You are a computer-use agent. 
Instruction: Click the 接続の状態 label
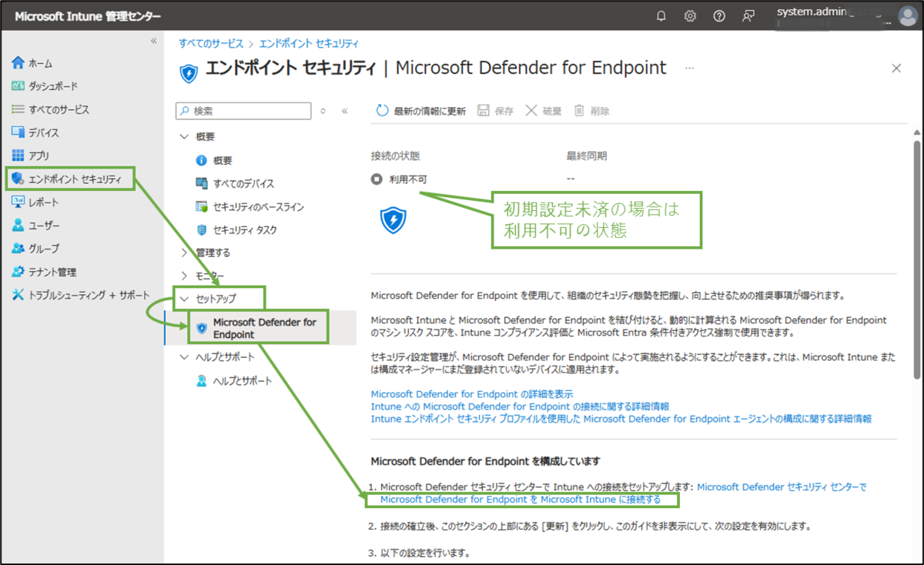point(395,156)
